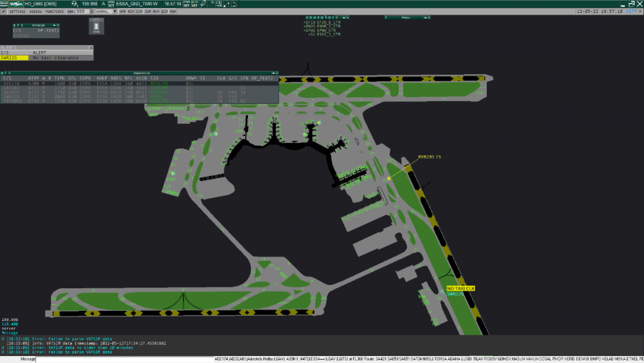Click the ATIS icon box
The height and width of the screenshot is (363, 644).
pyautogui.click(x=96, y=26)
